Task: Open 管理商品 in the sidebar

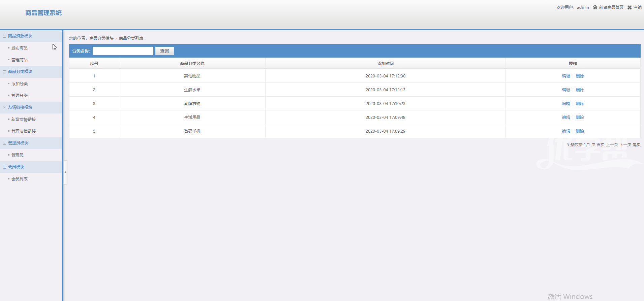Action: pyautogui.click(x=20, y=60)
